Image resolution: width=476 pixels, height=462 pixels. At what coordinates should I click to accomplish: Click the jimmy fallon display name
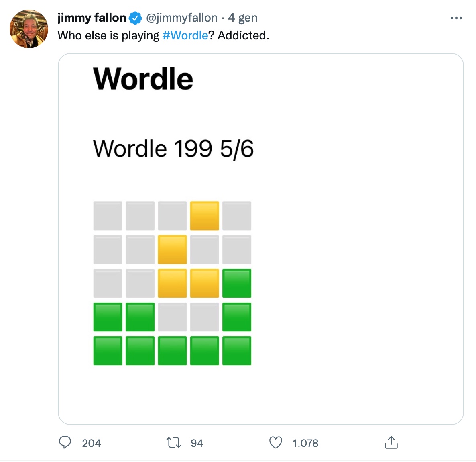(92, 18)
